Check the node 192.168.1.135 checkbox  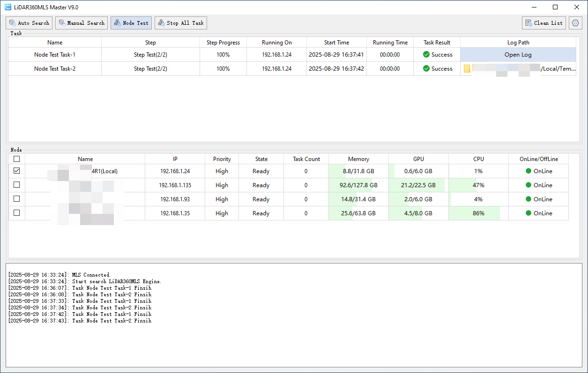pyautogui.click(x=17, y=185)
